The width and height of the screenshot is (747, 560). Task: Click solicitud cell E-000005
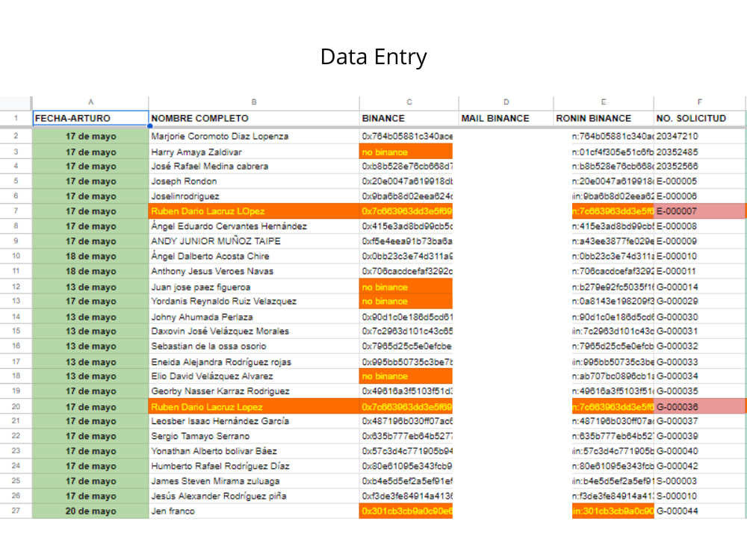point(699,181)
